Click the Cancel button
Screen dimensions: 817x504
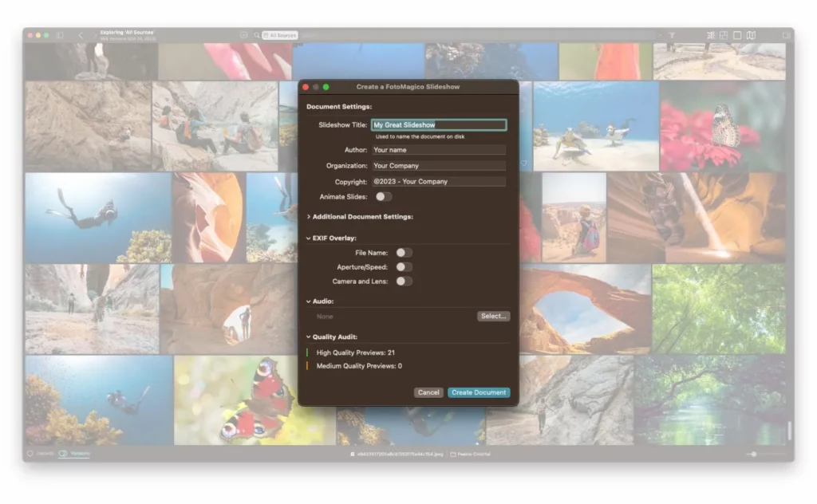point(428,392)
